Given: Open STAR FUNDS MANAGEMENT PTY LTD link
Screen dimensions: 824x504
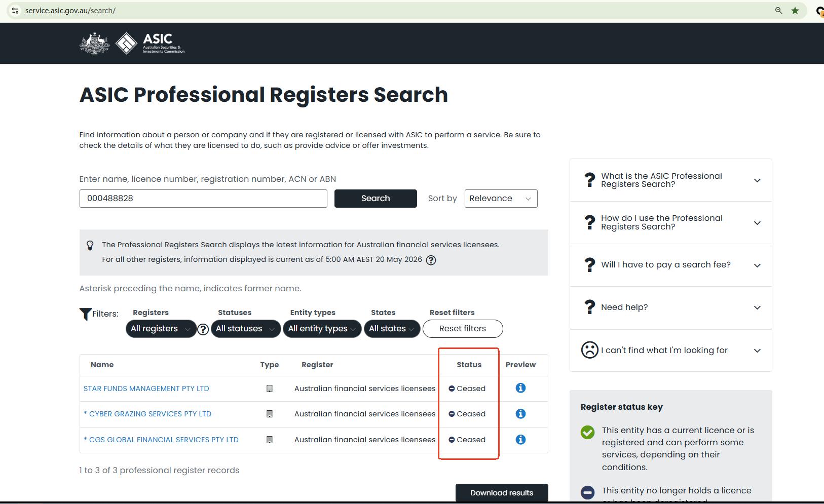Looking at the screenshot, I should (x=146, y=389).
